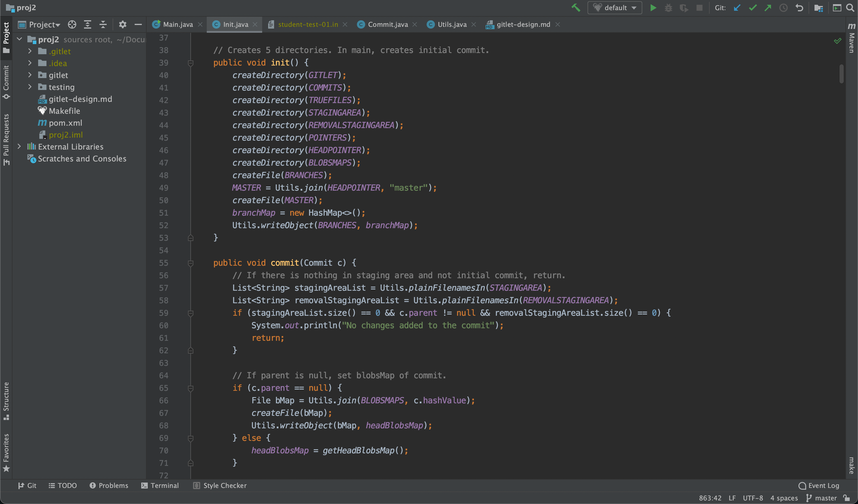Open Run Anything window icon
This screenshot has height=504, width=858.
(837, 7)
